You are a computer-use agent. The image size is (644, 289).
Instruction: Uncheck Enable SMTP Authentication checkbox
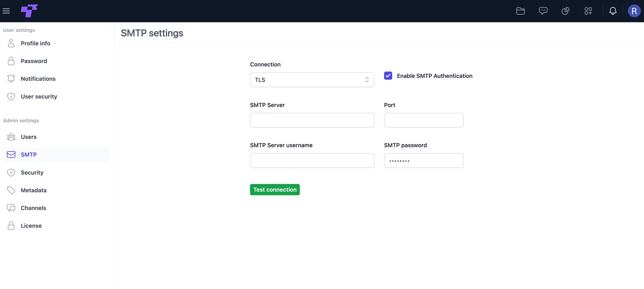point(388,76)
